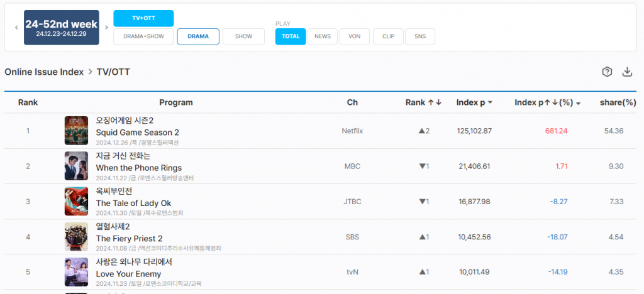
Task: Open The Fiery Priest 2 poster
Action: pyautogui.click(x=76, y=237)
